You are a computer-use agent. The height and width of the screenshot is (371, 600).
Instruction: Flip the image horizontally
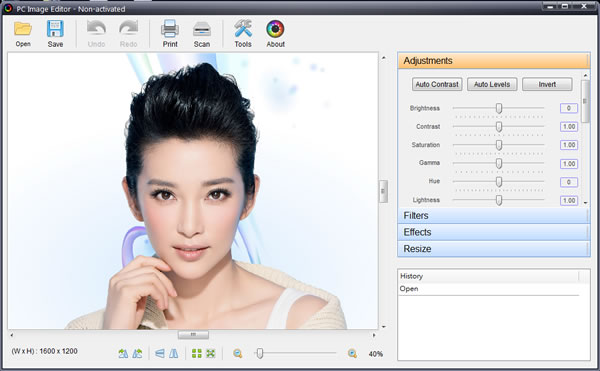click(174, 353)
